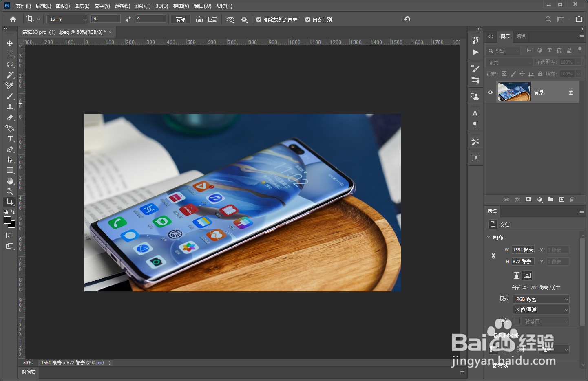Image resolution: width=588 pixels, height=381 pixels.
Task: Toggle lock position icon
Action: [x=522, y=74]
